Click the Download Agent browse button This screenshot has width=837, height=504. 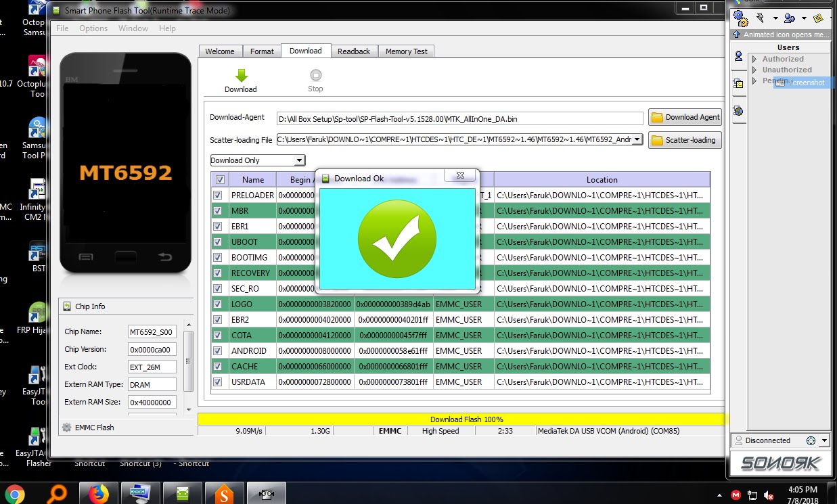tap(685, 117)
